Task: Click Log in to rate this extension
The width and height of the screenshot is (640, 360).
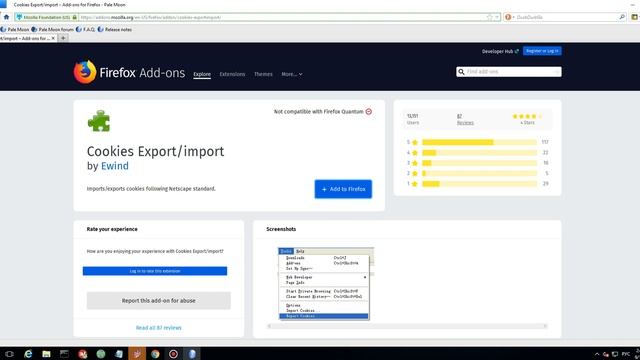Action: (155, 271)
